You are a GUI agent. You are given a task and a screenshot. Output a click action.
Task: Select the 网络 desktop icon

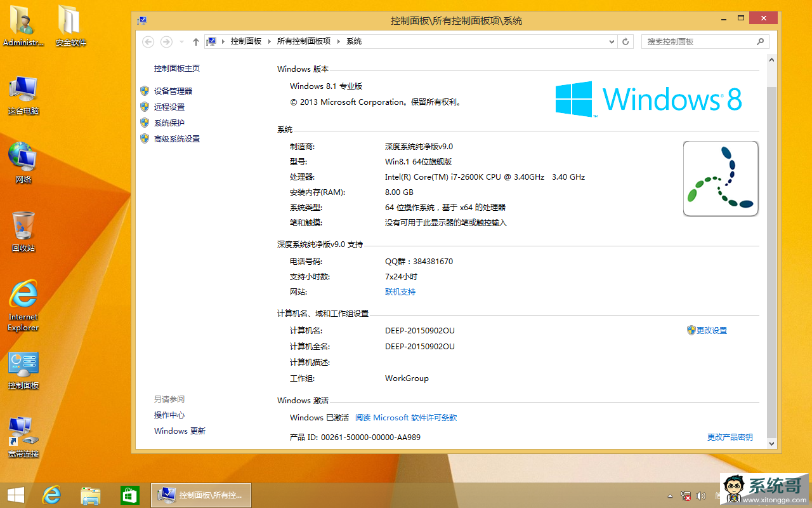click(x=23, y=163)
